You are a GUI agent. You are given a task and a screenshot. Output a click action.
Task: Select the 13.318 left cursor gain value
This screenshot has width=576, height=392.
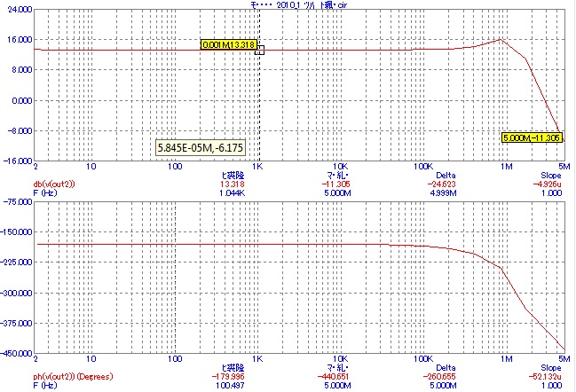coord(233,184)
